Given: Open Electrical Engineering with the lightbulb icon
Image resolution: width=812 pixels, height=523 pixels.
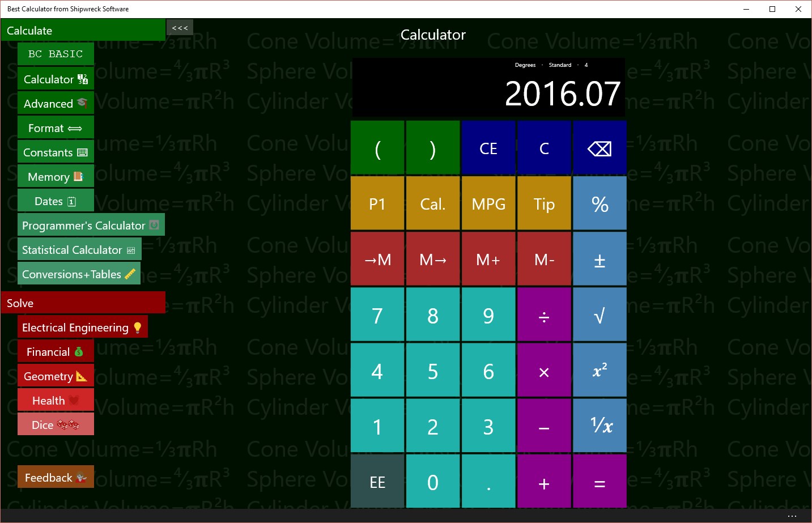Looking at the screenshot, I should [x=82, y=327].
